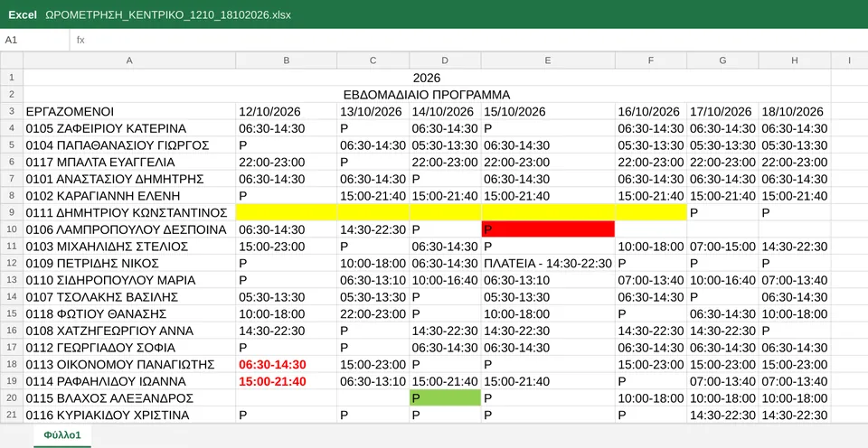This screenshot has height=448, width=868.
Task: Select the green-filled Ρ cell in row 20
Action: [x=446, y=398]
